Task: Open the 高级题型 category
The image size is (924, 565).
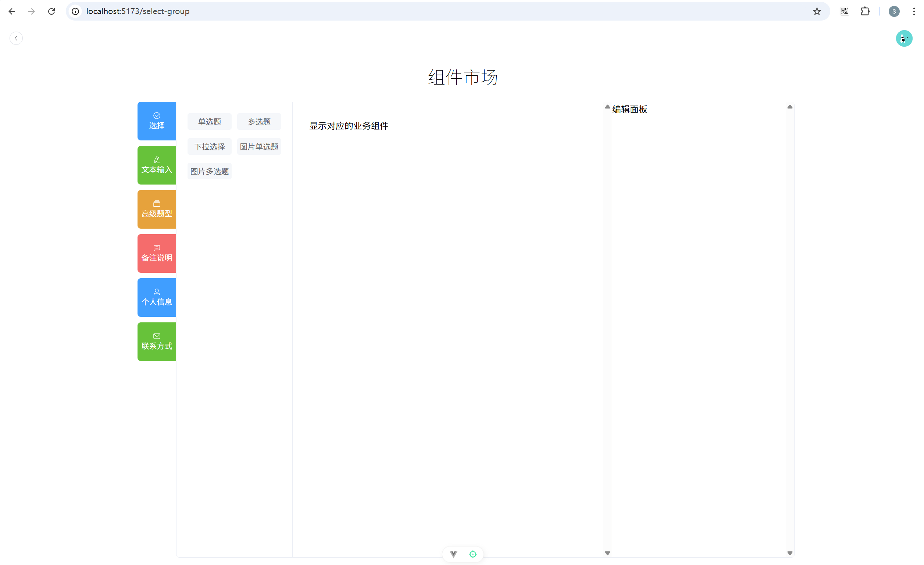Action: tap(156, 209)
